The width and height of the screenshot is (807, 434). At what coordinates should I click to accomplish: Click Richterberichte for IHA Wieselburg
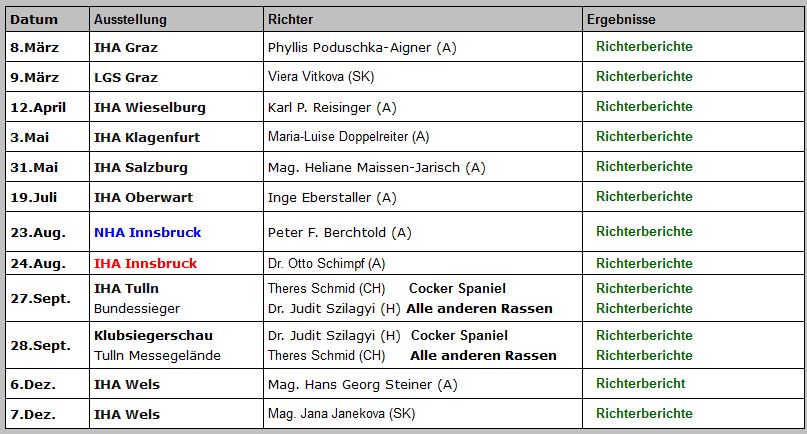644,107
